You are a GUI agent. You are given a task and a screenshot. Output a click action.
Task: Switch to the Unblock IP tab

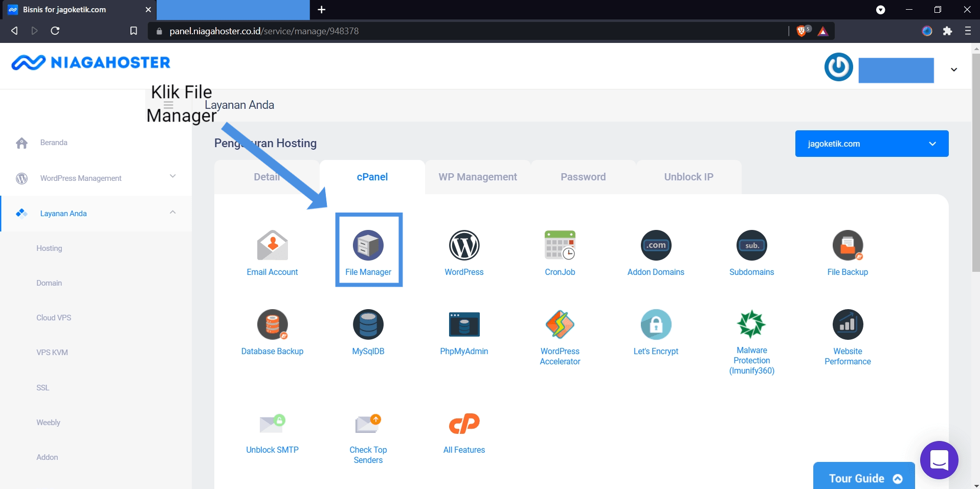pyautogui.click(x=688, y=177)
